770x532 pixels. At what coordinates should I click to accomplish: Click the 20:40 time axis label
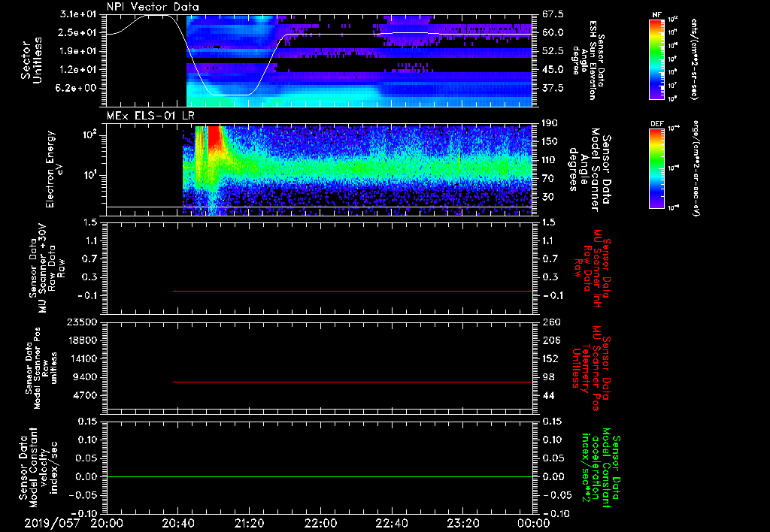(x=178, y=523)
